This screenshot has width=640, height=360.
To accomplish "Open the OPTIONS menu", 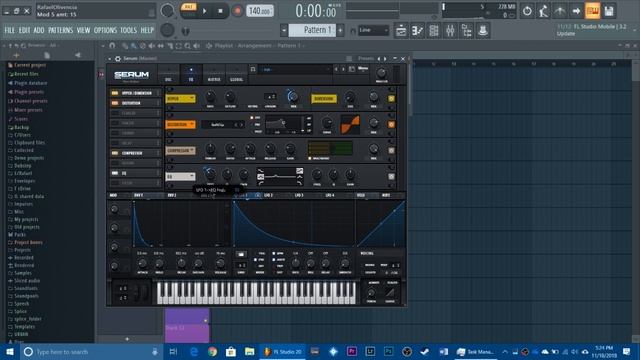I will tap(105, 30).
